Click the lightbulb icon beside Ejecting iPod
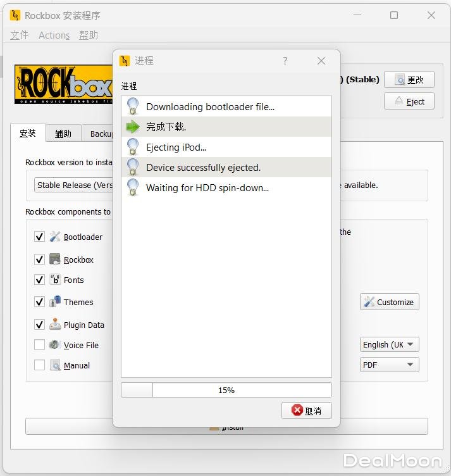This screenshot has height=476, width=451. tap(133, 147)
